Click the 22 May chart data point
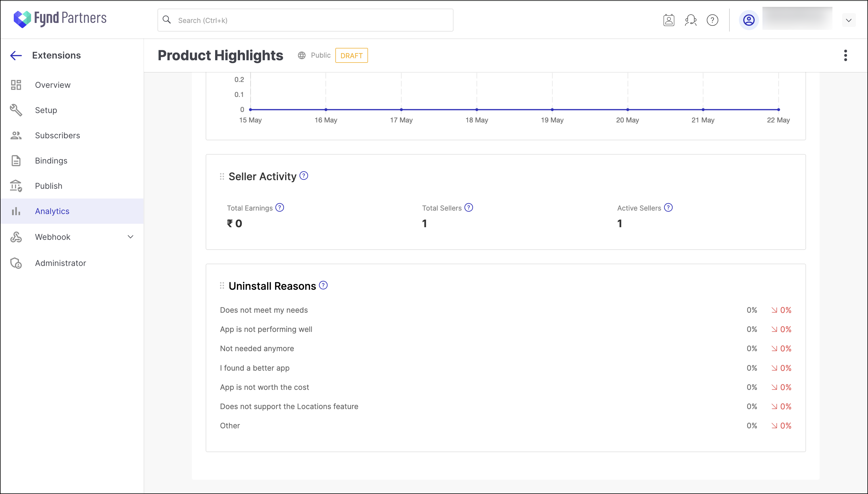This screenshot has height=494, width=868. (x=779, y=110)
